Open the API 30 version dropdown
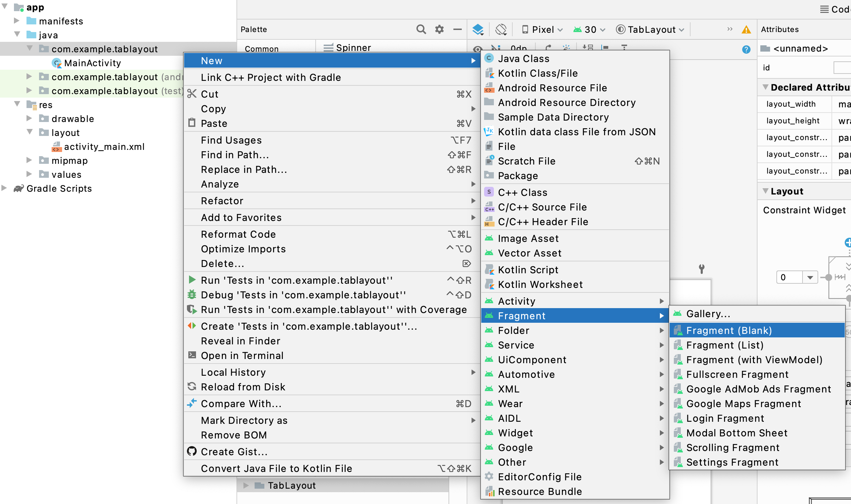This screenshot has width=851, height=504. pyautogui.click(x=589, y=30)
